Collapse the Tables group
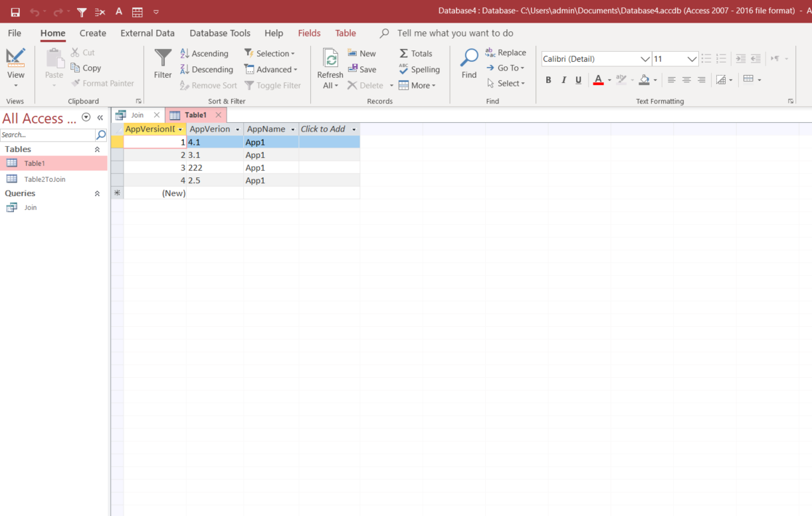812x516 pixels. 97,149
